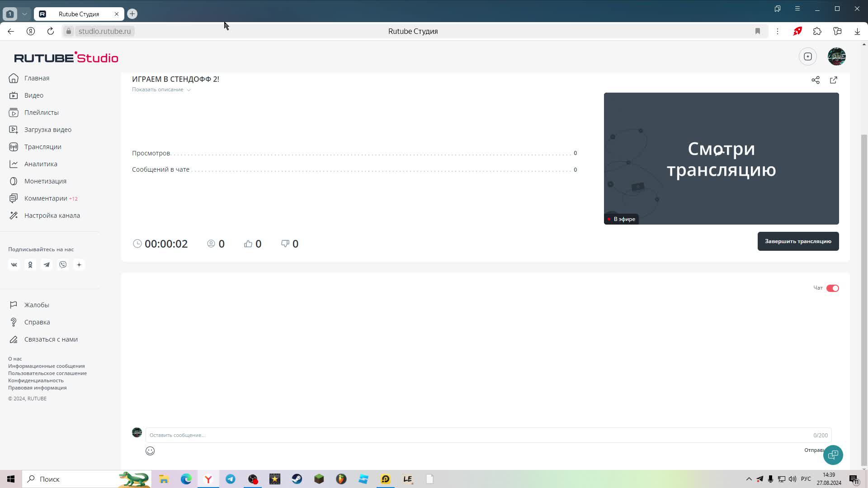Image resolution: width=868 pixels, height=488 pixels.
Task: Open stream in new window icon
Action: 834,80
